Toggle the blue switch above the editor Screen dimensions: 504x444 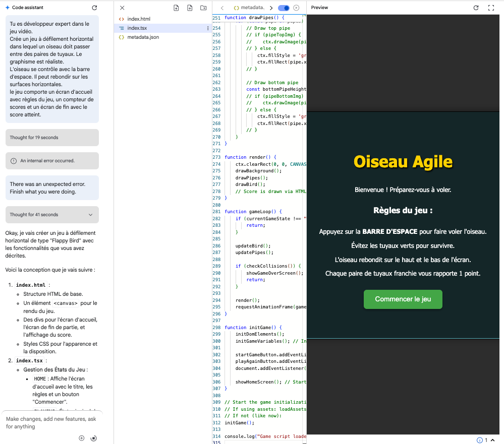(x=284, y=8)
